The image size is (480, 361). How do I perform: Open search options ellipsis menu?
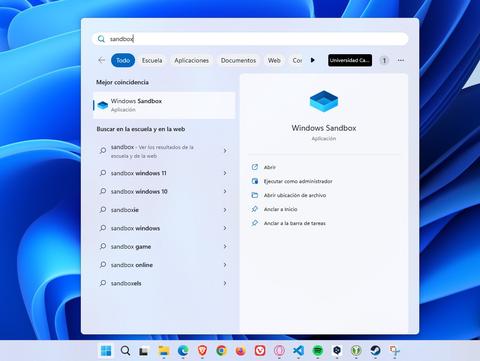pyautogui.click(x=401, y=60)
